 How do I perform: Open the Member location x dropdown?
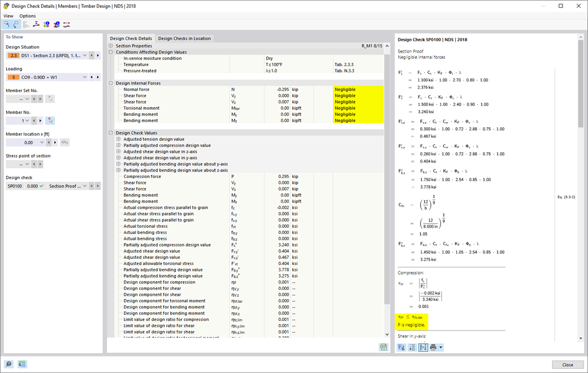tap(42, 142)
